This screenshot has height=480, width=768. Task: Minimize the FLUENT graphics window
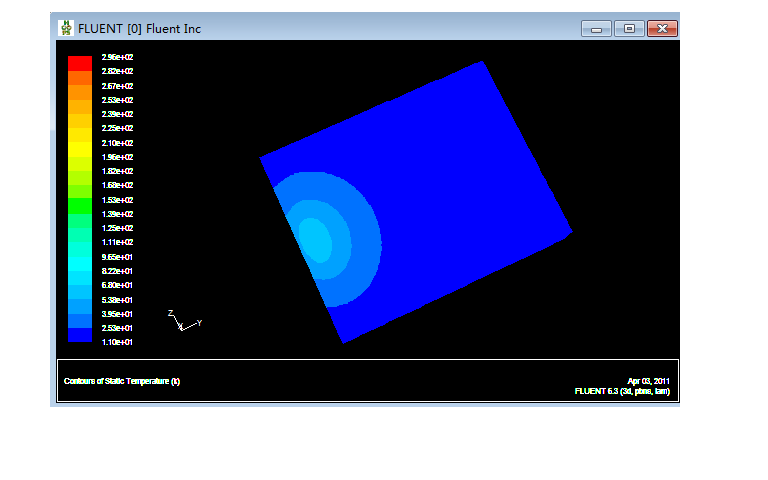point(597,28)
